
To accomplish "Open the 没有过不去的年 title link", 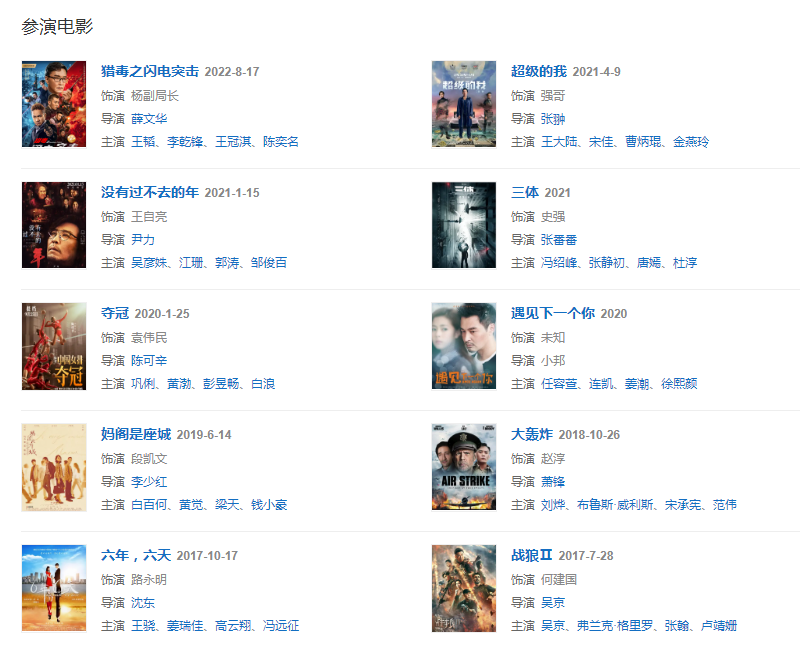I will tap(149, 192).
